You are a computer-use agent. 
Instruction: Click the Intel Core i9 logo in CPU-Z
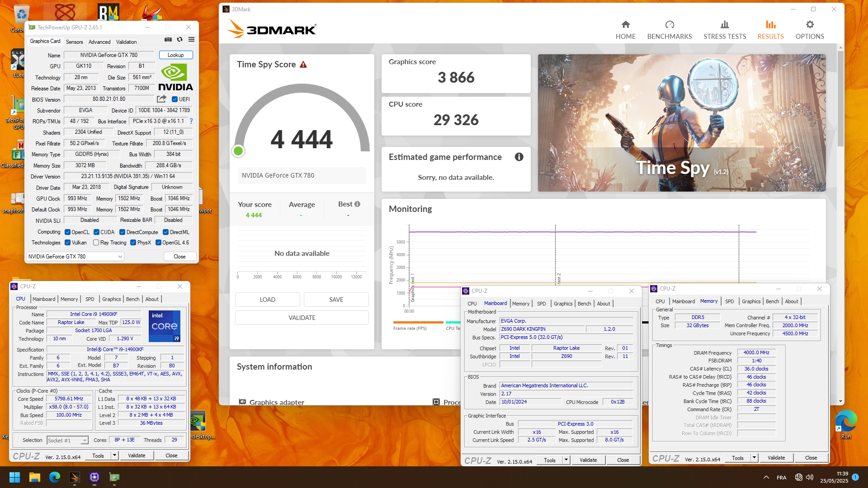pos(165,326)
